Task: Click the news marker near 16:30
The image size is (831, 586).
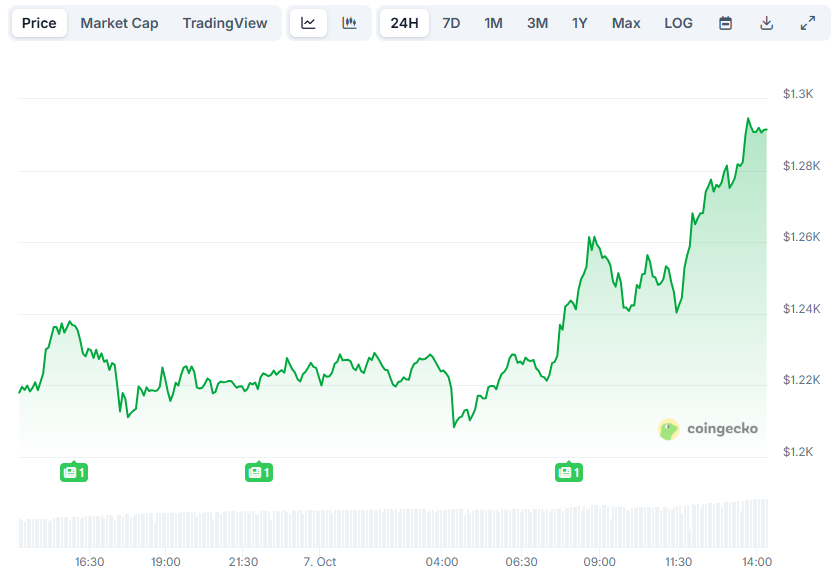Action: pyautogui.click(x=74, y=472)
